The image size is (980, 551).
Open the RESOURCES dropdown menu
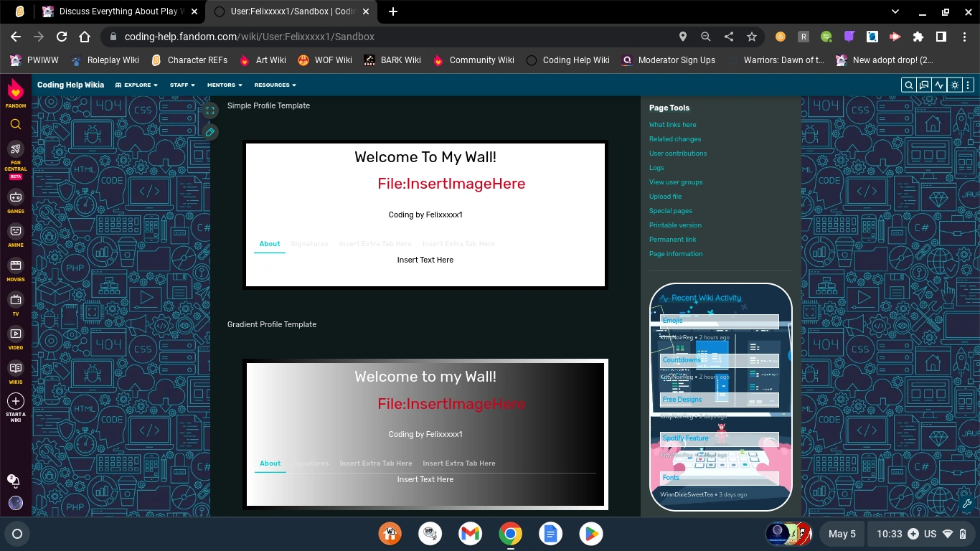point(275,85)
